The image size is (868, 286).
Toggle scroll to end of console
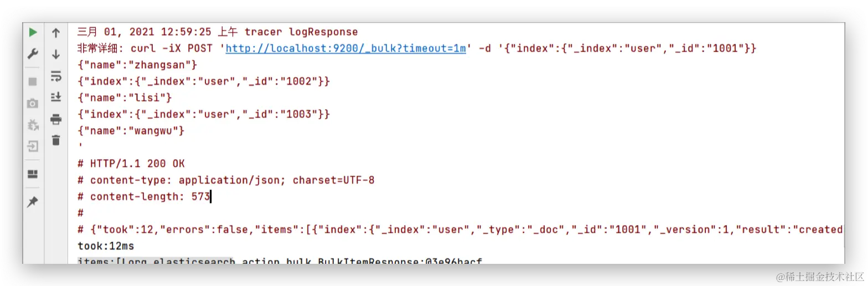tap(56, 98)
